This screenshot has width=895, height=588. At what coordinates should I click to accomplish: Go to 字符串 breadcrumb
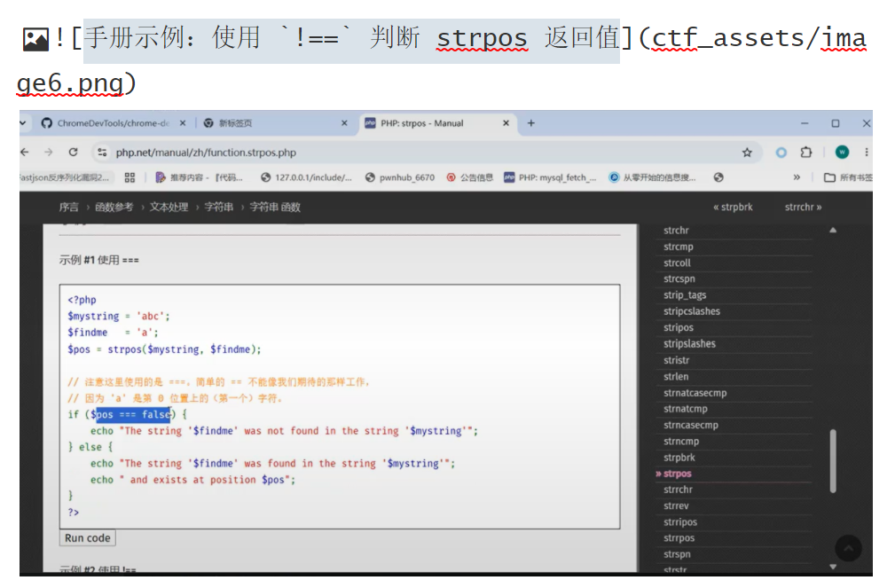pyautogui.click(x=218, y=207)
